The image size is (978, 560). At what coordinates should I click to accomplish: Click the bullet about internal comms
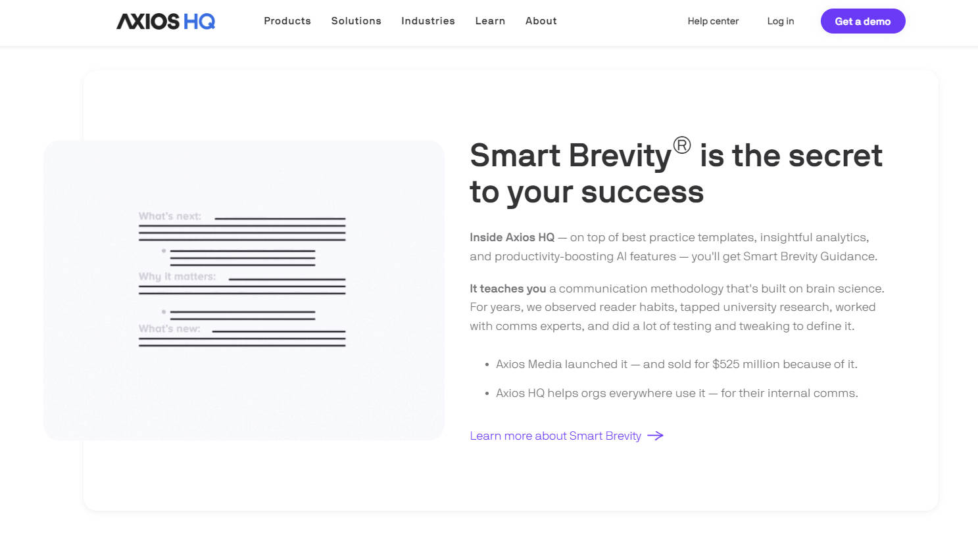click(x=676, y=393)
